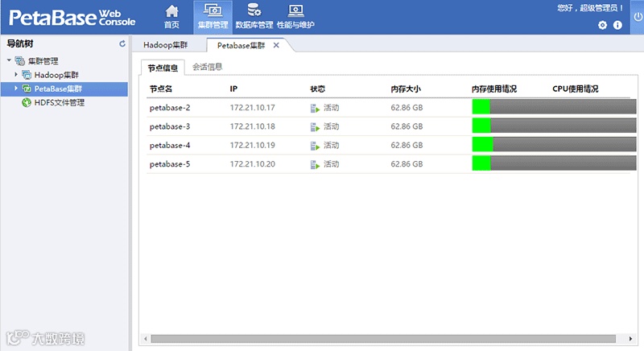Click memory usage bar for petabase-5
644x351 pixels.
click(x=554, y=163)
